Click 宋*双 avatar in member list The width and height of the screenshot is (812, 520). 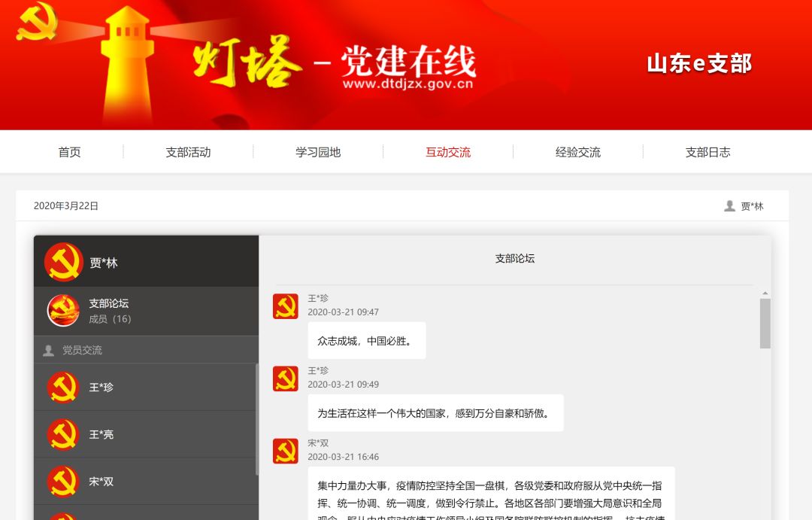[x=62, y=482]
